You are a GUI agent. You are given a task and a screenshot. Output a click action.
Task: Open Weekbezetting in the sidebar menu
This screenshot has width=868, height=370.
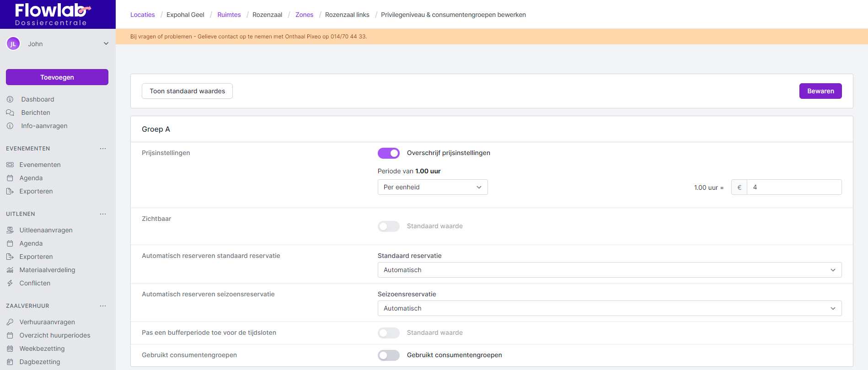42,349
